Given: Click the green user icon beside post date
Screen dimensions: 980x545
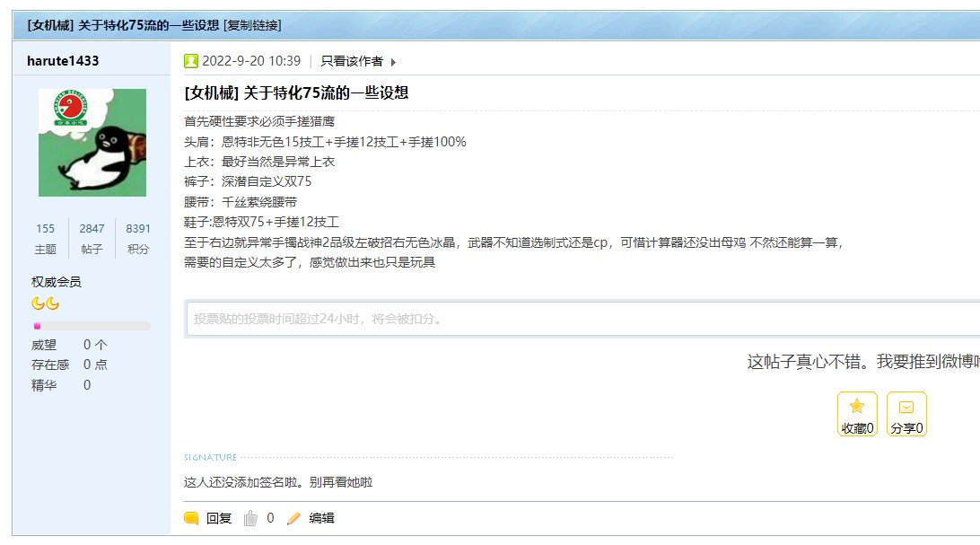Looking at the screenshot, I should tap(190, 61).
